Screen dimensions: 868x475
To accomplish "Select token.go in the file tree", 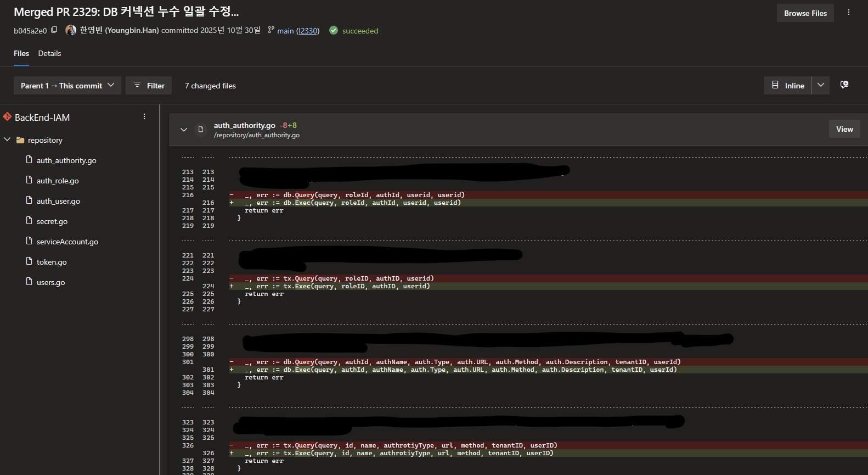I will (x=52, y=262).
